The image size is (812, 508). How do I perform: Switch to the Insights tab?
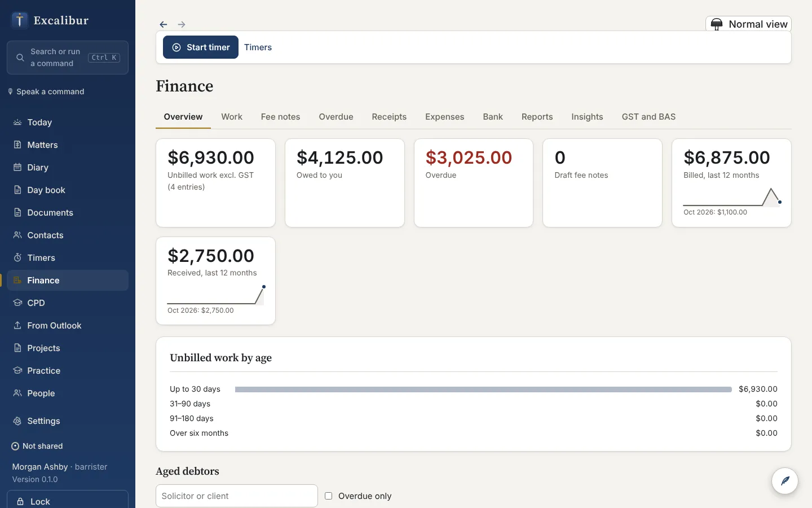tap(587, 117)
